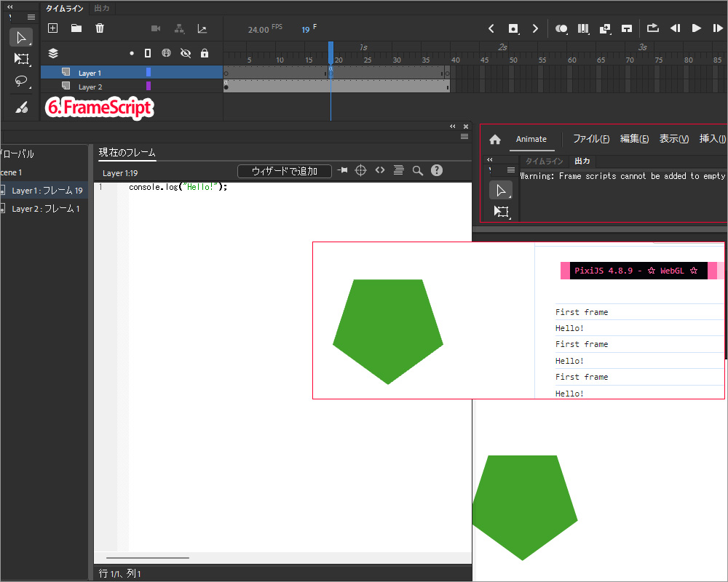Click the insert target path crosshair icon
728x582 pixels.
(x=360, y=170)
